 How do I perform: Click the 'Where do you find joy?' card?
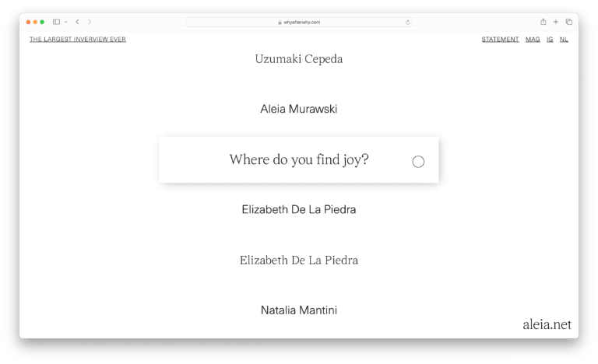coord(299,159)
